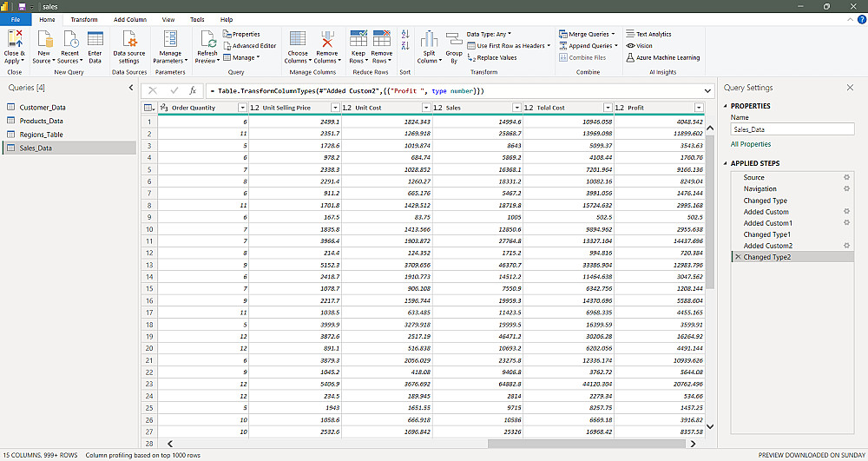The width and height of the screenshot is (868, 461).
Task: Click the Close & Apply icon
Action: 15,39
